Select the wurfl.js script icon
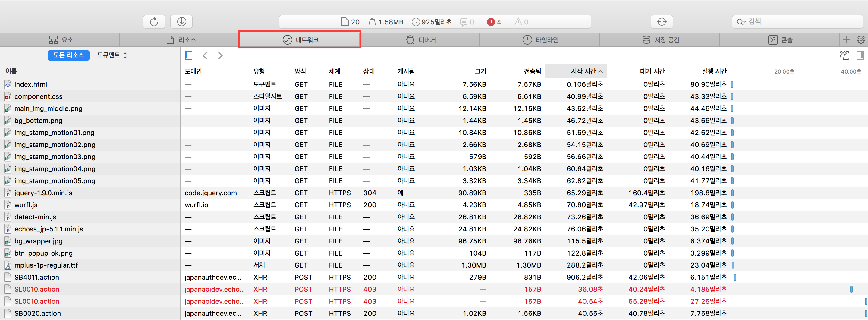 point(8,205)
